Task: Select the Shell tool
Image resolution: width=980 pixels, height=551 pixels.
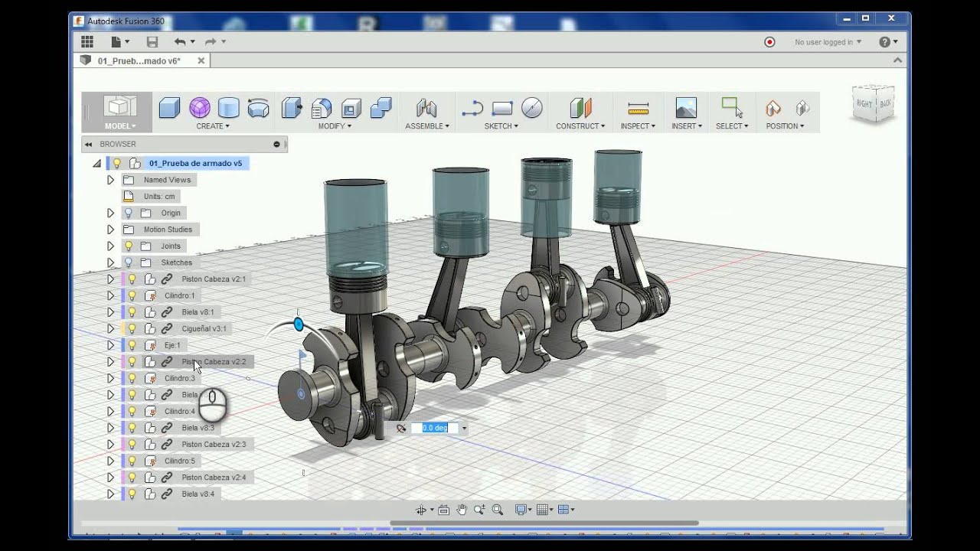Action: pos(351,108)
